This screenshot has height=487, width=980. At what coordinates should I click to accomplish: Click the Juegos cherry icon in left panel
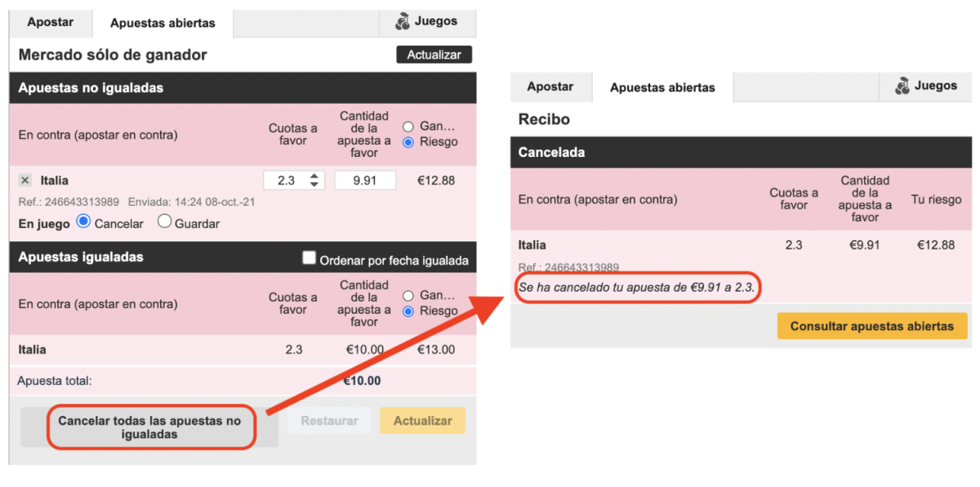[x=403, y=22]
